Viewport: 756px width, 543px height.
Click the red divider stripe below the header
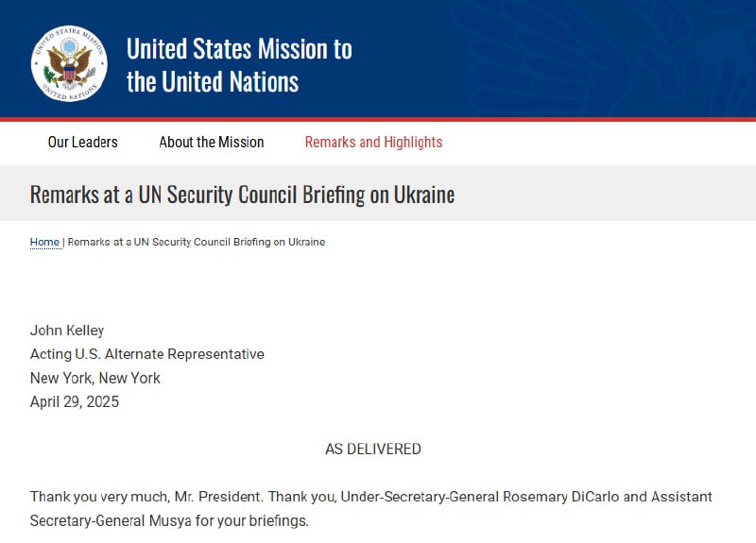tap(378, 120)
